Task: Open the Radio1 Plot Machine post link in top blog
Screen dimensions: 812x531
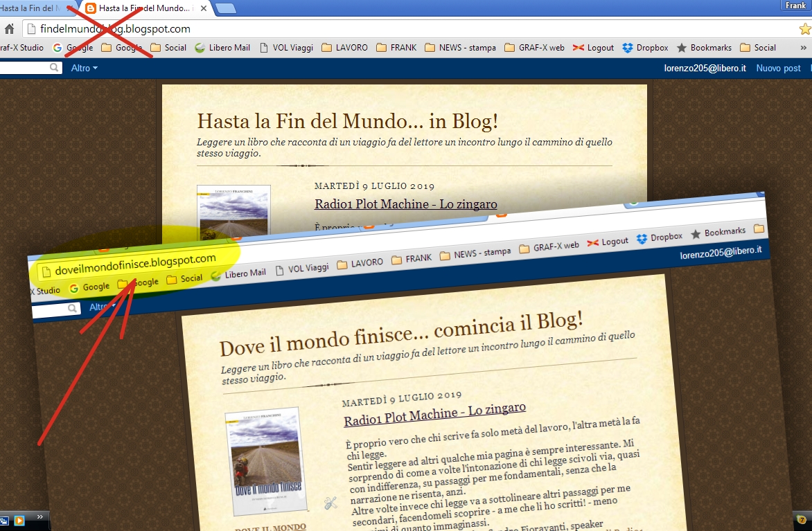Action: 406,204
